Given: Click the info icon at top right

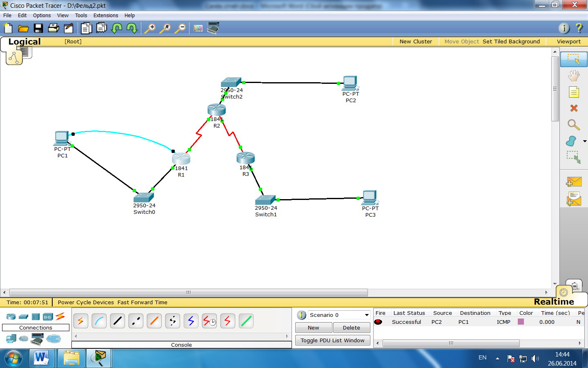Looking at the screenshot, I should pyautogui.click(x=564, y=28).
